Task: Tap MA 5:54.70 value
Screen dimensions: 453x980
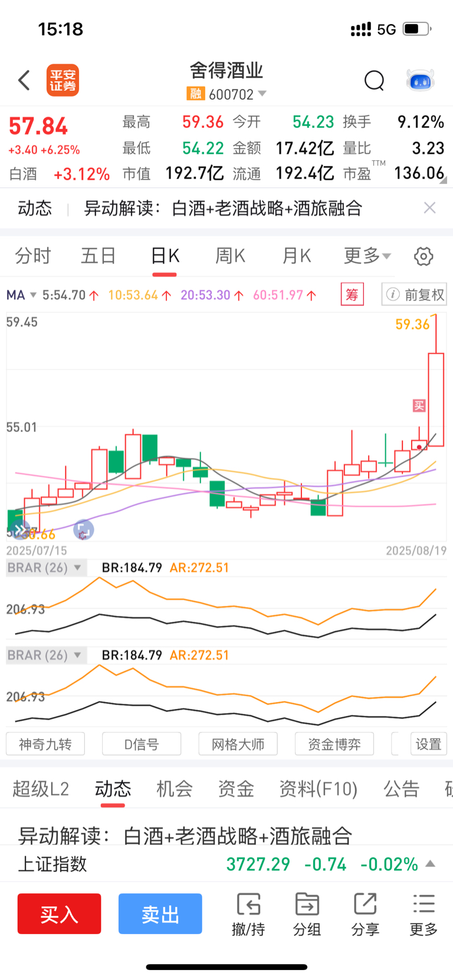Action: pos(70,295)
